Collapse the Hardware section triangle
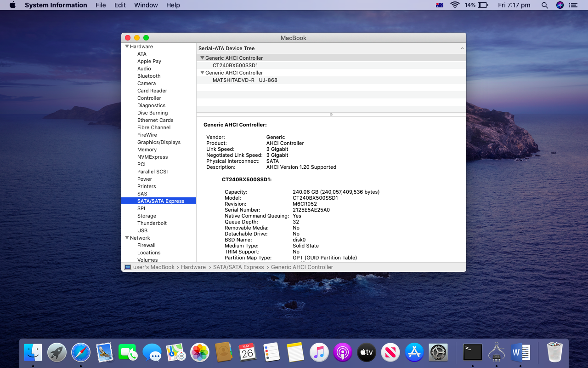The height and width of the screenshot is (368, 588). 127,46
